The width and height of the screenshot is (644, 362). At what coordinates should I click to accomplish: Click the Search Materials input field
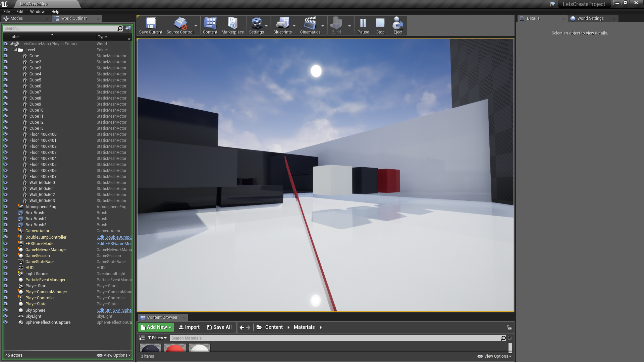pyautogui.click(x=335, y=338)
